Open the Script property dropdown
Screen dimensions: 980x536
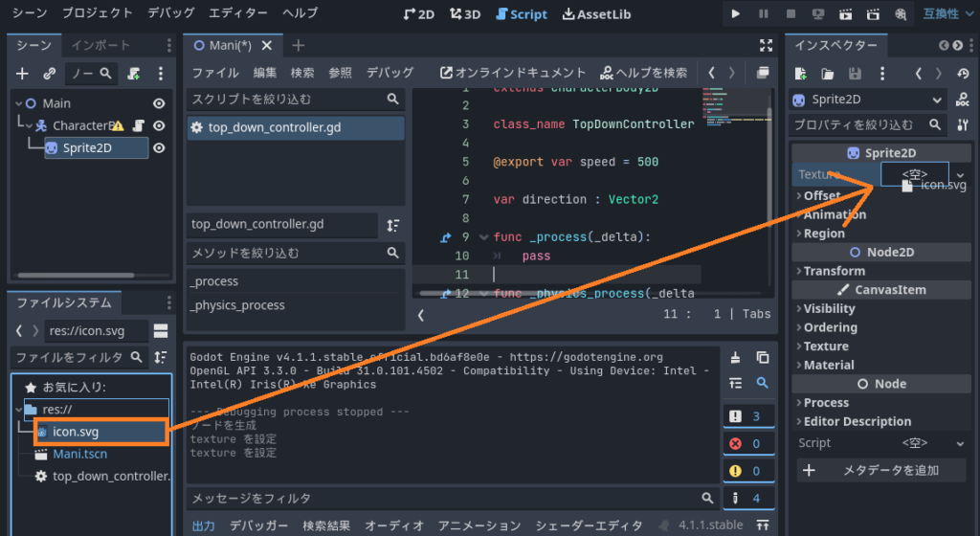(x=960, y=443)
